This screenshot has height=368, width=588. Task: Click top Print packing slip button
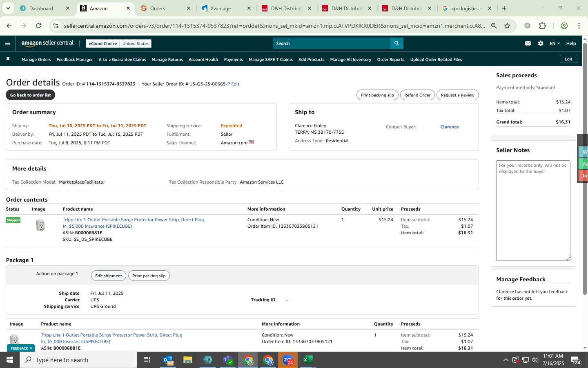pyautogui.click(x=377, y=95)
